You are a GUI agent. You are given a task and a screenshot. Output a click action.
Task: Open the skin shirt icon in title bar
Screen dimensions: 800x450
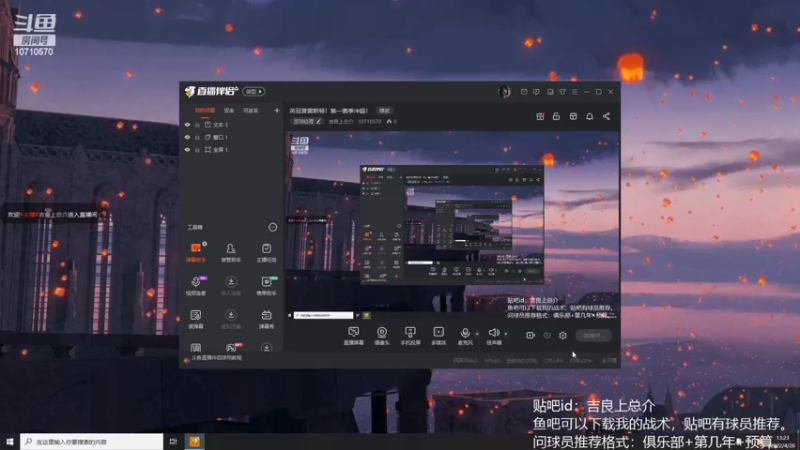562,92
